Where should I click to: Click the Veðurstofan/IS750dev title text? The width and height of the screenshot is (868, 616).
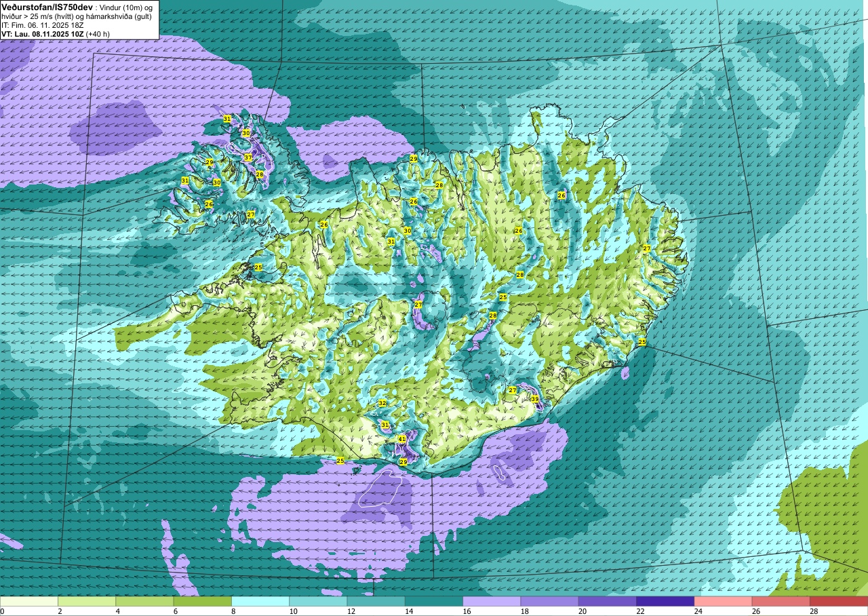(x=47, y=6)
